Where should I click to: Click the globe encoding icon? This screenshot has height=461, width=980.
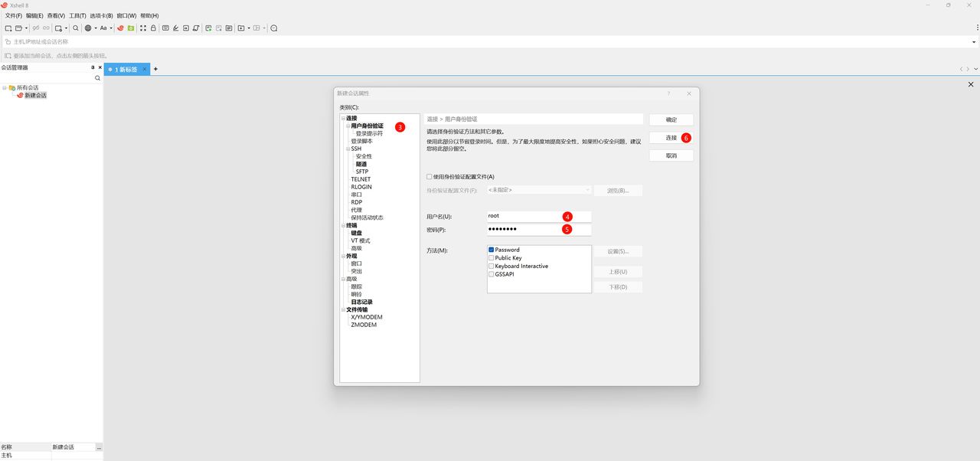(88, 28)
